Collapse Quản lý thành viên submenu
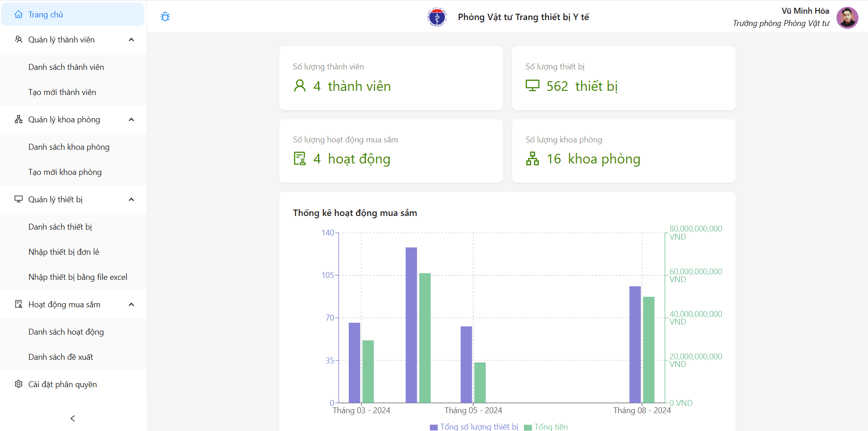This screenshot has width=868, height=431. coord(131,40)
